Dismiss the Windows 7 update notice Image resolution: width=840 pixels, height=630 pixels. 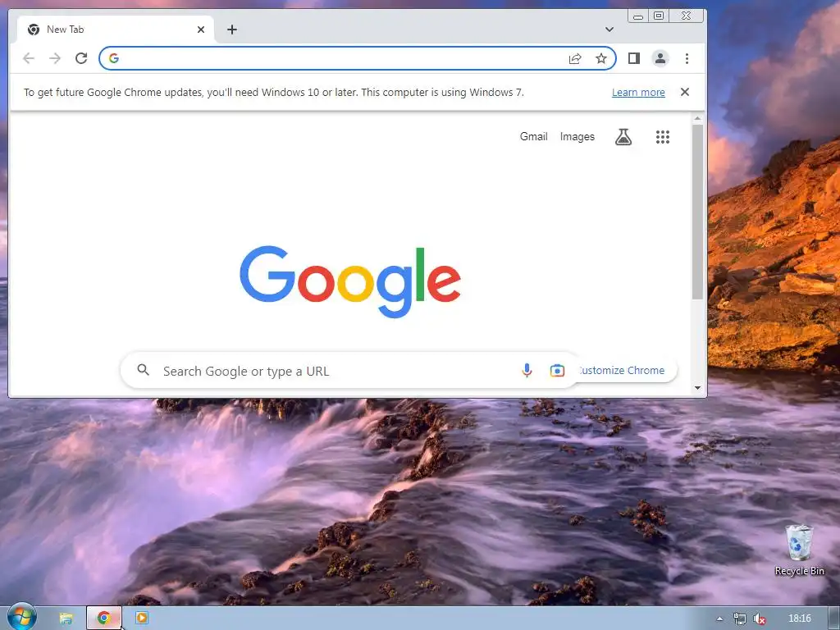coord(685,92)
